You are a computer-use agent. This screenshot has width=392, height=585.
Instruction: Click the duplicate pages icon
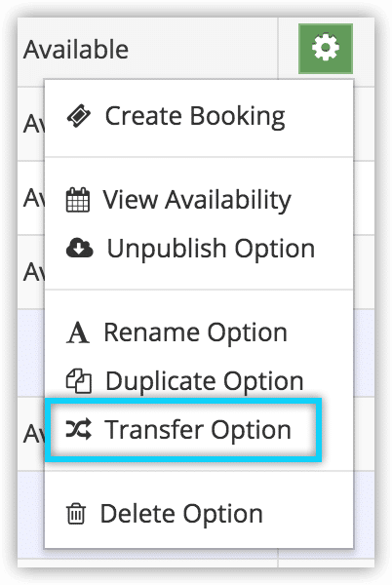[79, 381]
